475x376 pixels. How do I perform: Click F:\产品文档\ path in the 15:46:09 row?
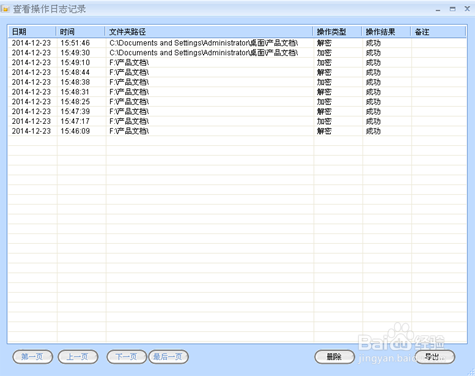pos(129,131)
